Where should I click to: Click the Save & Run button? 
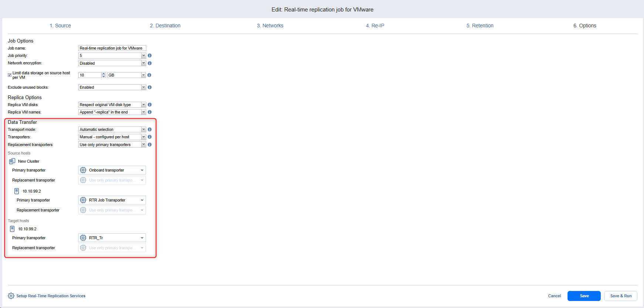click(620, 296)
